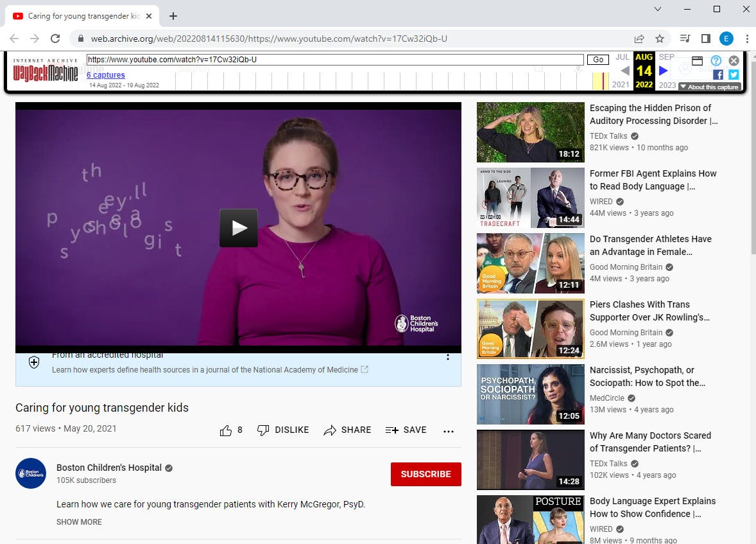Select the Caring for young transgender kids browser tab
The height and width of the screenshot is (544, 756).
pos(82,16)
